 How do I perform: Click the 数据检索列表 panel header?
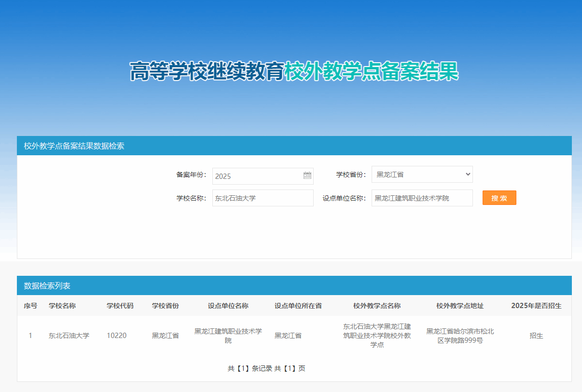pyautogui.click(x=294, y=285)
